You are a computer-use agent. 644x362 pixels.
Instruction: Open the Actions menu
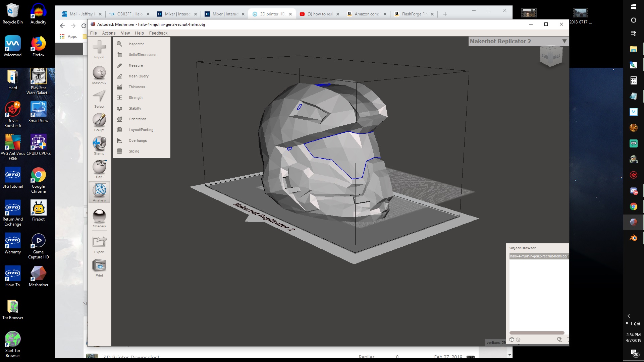pos(109,33)
